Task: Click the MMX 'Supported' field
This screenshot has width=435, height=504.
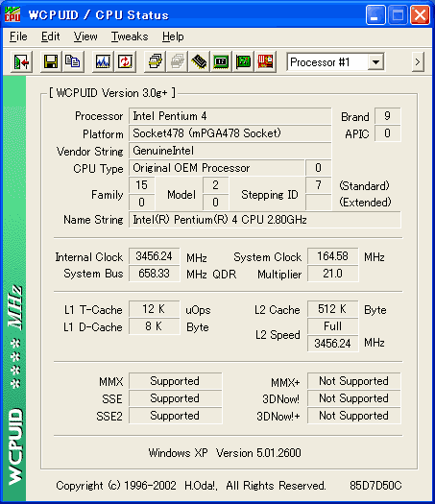Action: click(175, 381)
